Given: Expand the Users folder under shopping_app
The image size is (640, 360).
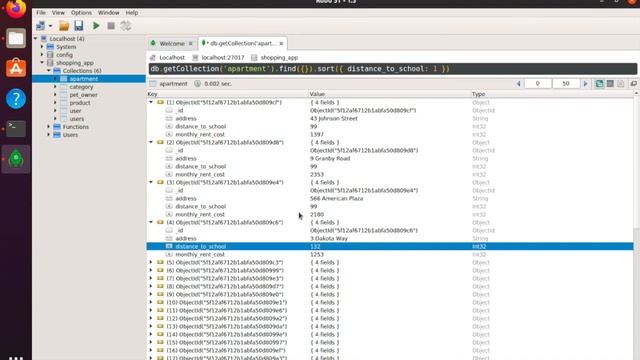Looking at the screenshot, I should point(49,135).
